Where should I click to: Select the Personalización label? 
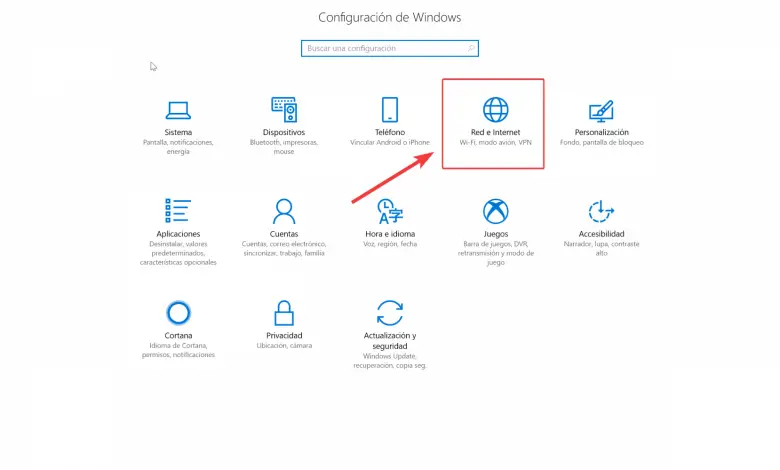(x=601, y=132)
